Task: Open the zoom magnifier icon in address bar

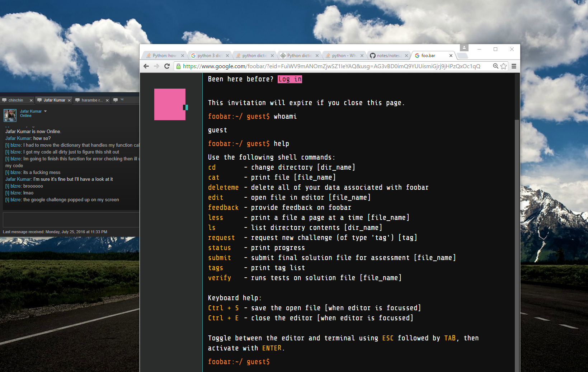Action: 495,66
